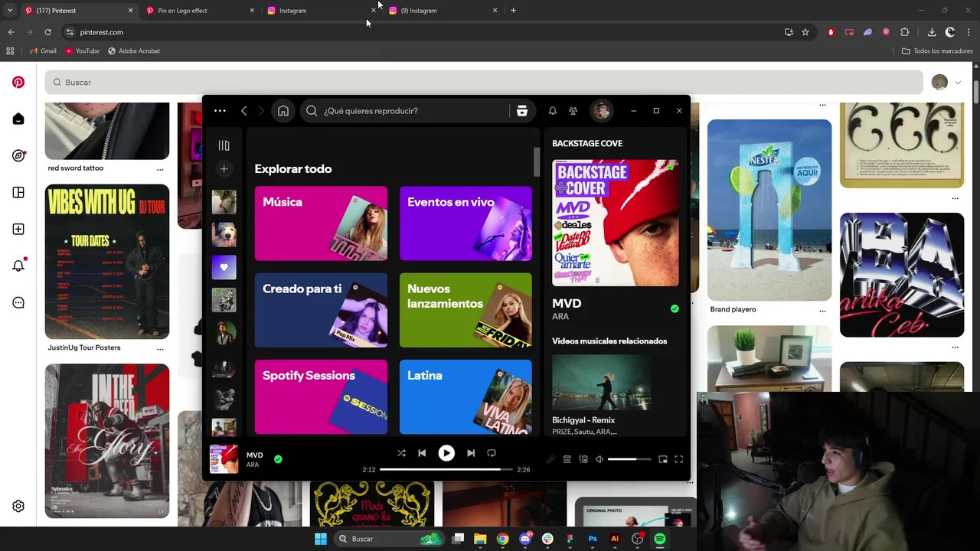This screenshot has width=980, height=551.
Task: Enter Spotify full screen mode
Action: click(679, 459)
